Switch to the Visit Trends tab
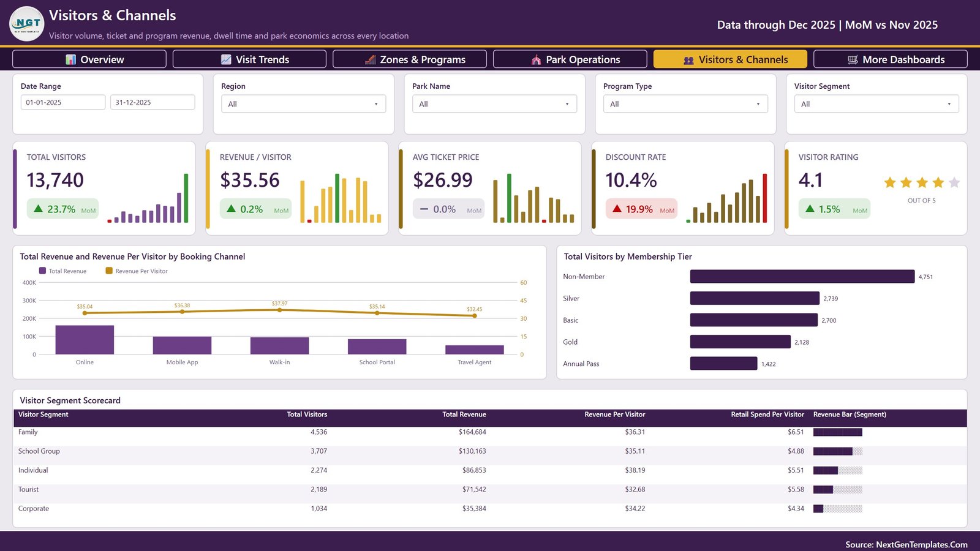 tap(249, 59)
